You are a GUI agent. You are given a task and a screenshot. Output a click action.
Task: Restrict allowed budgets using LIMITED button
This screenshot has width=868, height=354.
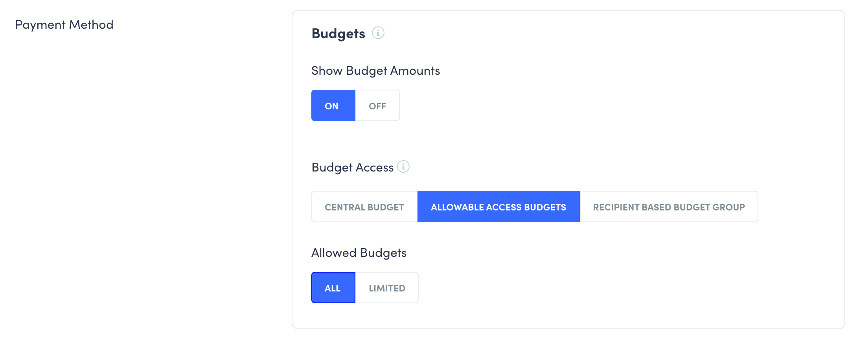[387, 288]
